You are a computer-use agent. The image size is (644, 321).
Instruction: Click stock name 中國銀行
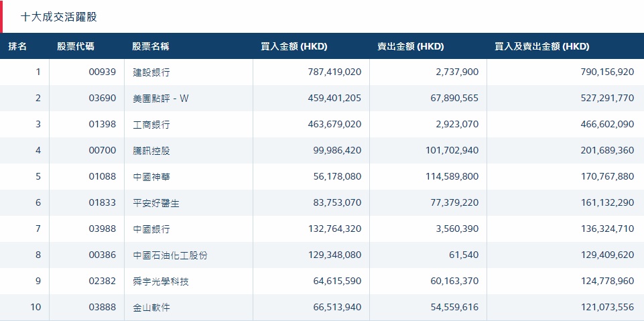pyautogui.click(x=151, y=229)
